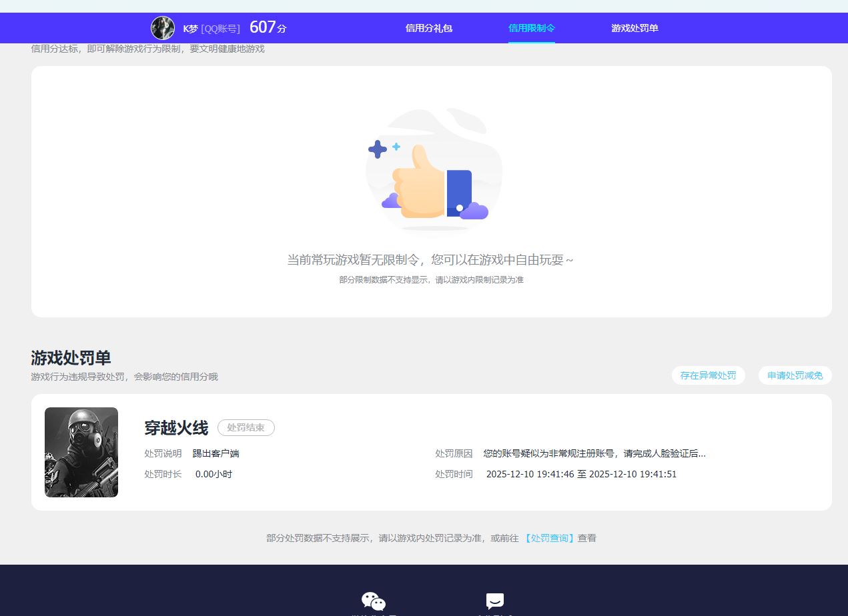Go to the 游戏处罚单 tab
This screenshot has width=848, height=616.
pos(634,28)
